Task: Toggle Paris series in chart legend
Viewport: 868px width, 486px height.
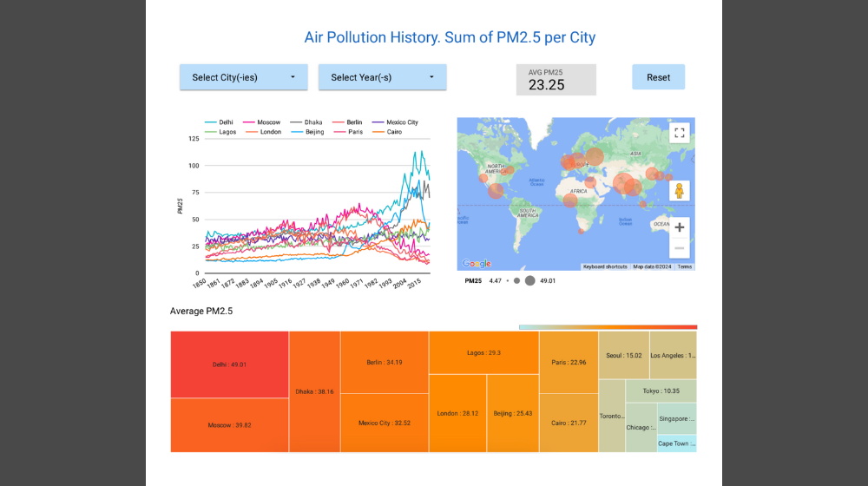Action: [x=348, y=132]
